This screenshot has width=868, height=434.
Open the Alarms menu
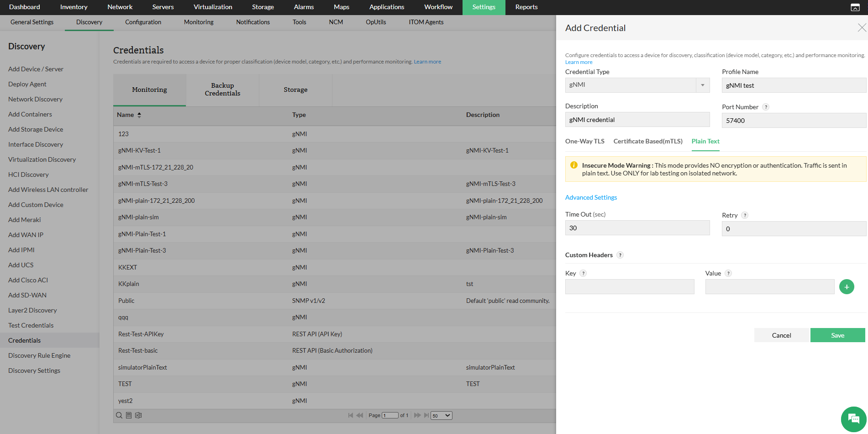pos(304,7)
